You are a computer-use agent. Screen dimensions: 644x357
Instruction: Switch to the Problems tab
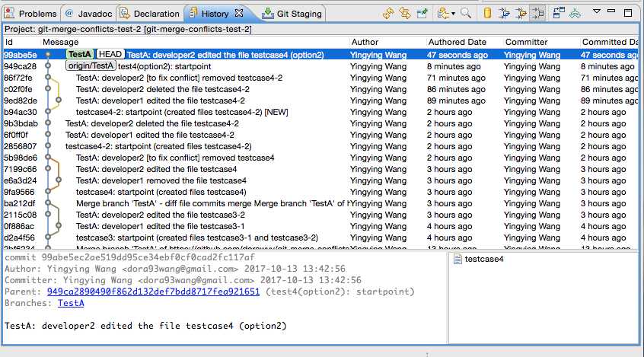30,14
